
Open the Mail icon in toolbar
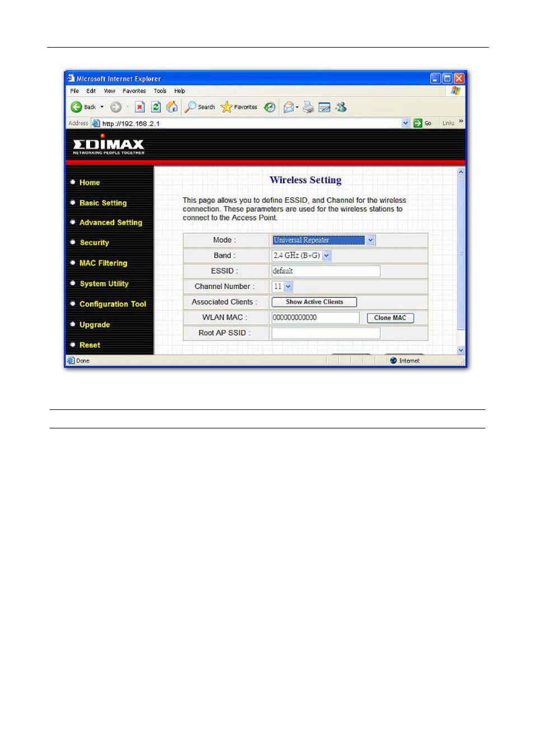[289, 107]
